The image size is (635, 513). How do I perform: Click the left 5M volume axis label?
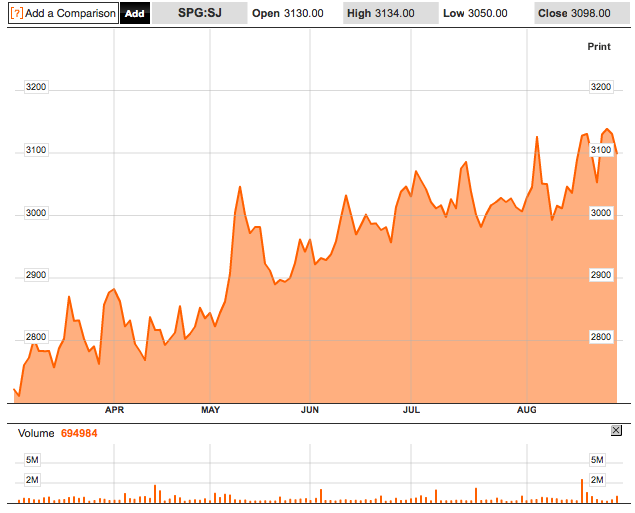[x=32, y=460]
